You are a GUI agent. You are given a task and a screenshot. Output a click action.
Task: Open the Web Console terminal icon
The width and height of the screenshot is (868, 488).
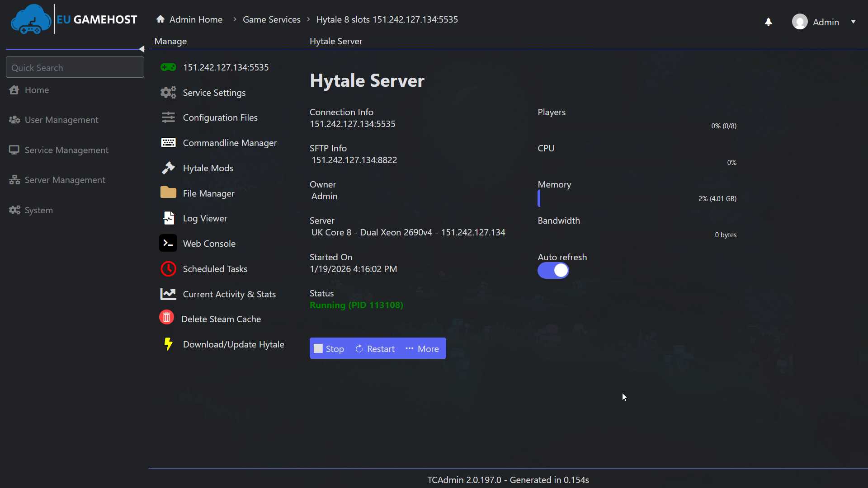coord(168,244)
